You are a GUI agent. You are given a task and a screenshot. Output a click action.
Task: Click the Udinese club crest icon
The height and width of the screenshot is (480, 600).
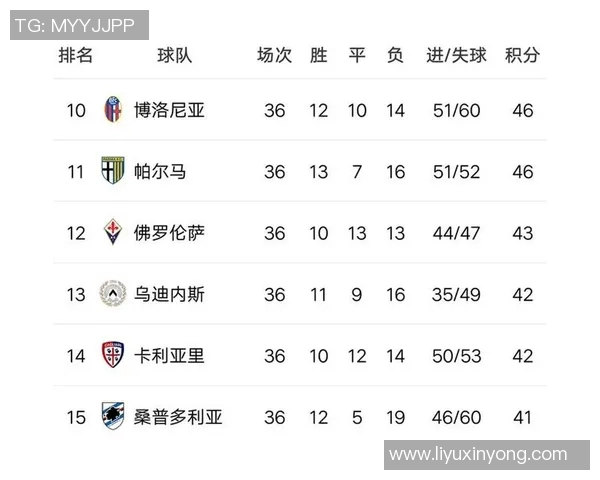[x=113, y=294]
